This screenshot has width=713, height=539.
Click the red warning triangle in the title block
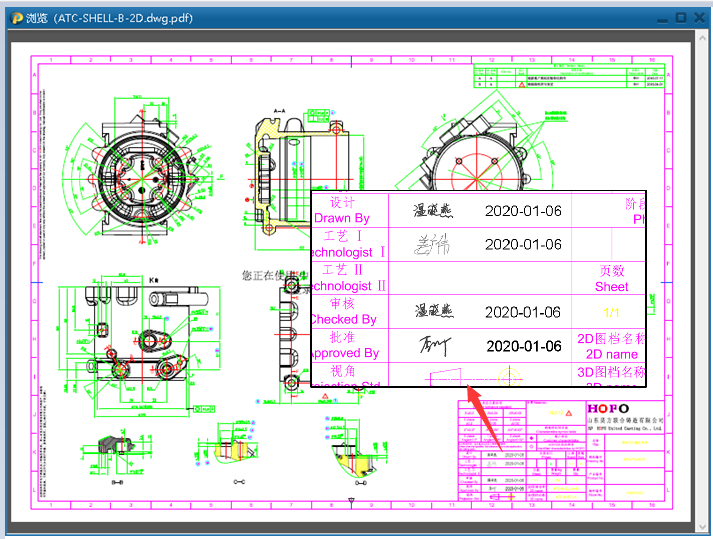tap(565, 411)
